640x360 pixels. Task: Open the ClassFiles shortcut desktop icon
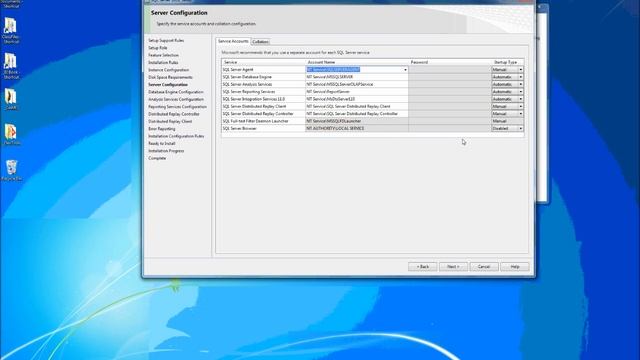pos(11,31)
